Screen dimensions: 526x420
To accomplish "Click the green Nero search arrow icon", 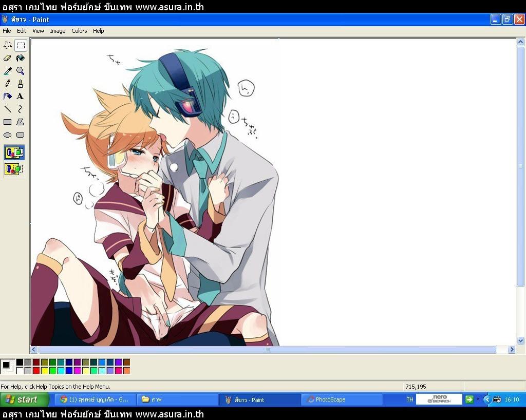I will [469, 399].
